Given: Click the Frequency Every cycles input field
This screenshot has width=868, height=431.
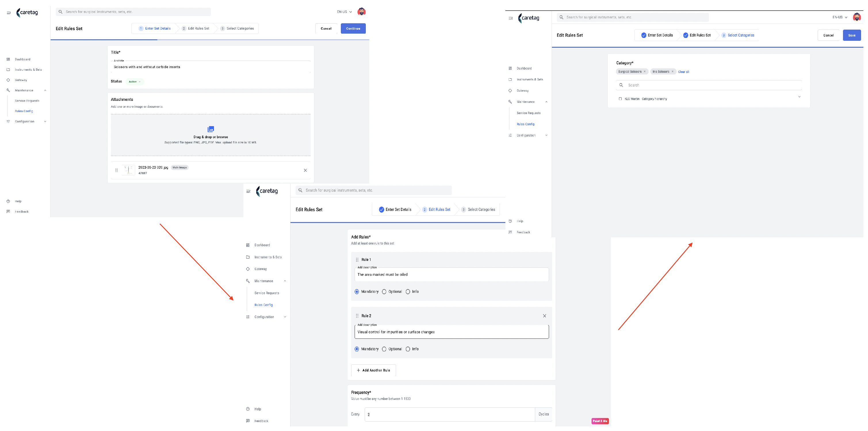Looking at the screenshot, I should [x=450, y=415].
